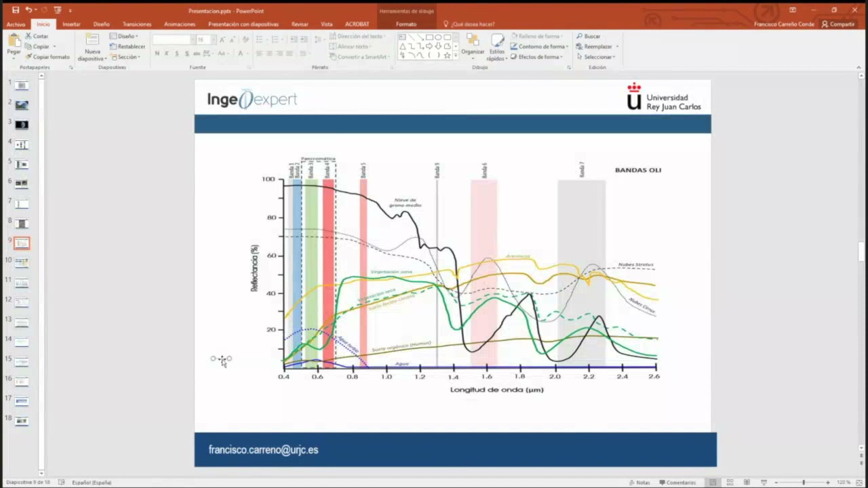Click Reemplazar button
Image resolution: width=868 pixels, height=488 pixels.
coord(597,47)
